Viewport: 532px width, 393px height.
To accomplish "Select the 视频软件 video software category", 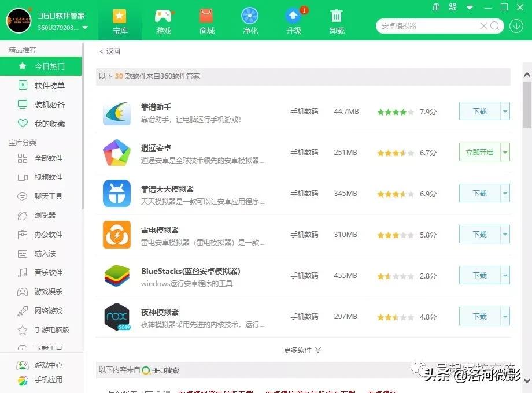I will coord(43,177).
